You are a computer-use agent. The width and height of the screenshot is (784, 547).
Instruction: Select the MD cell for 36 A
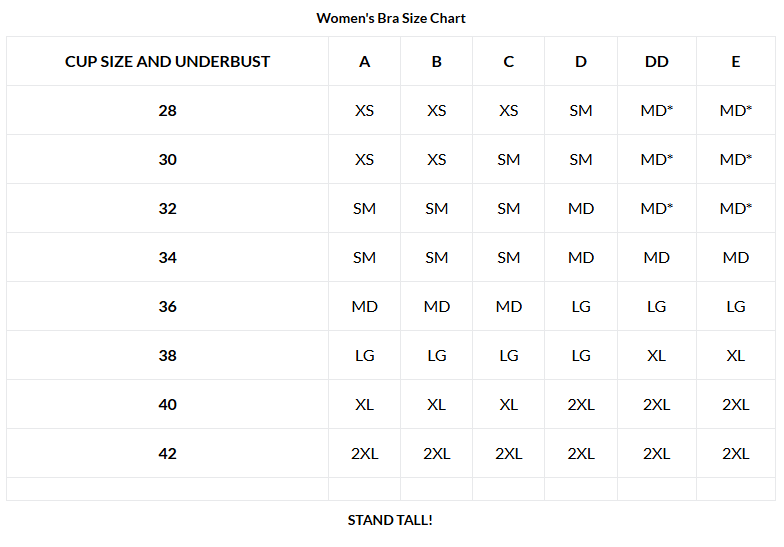point(364,306)
